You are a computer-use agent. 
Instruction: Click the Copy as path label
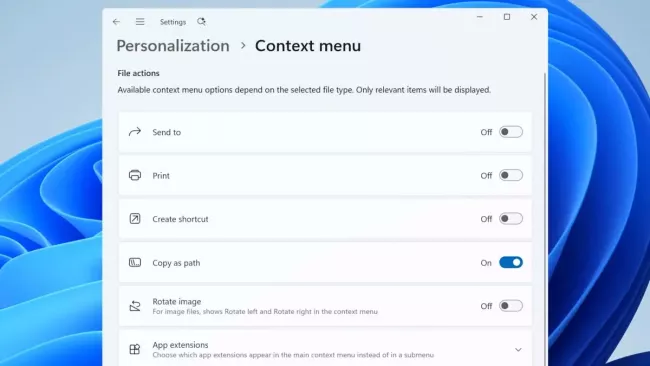pos(176,263)
